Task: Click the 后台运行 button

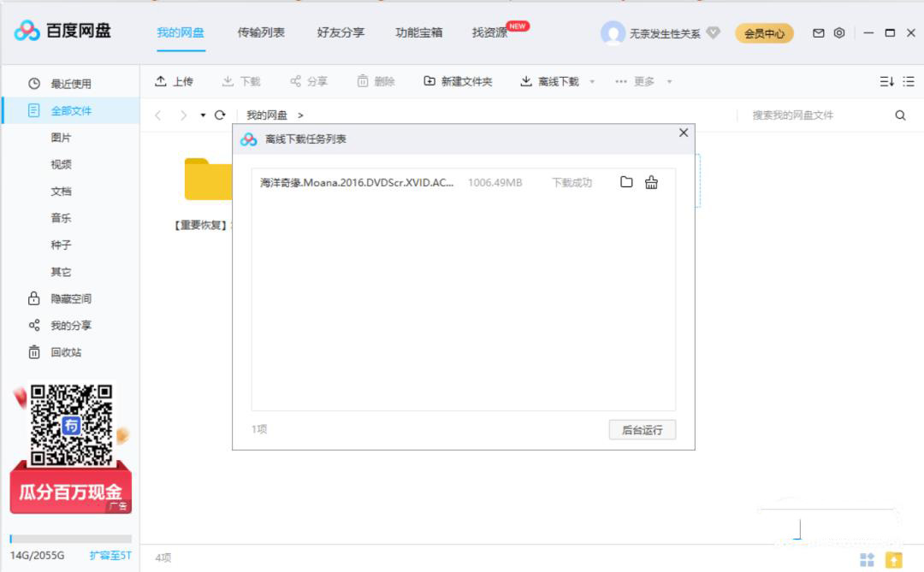Action: click(x=641, y=429)
